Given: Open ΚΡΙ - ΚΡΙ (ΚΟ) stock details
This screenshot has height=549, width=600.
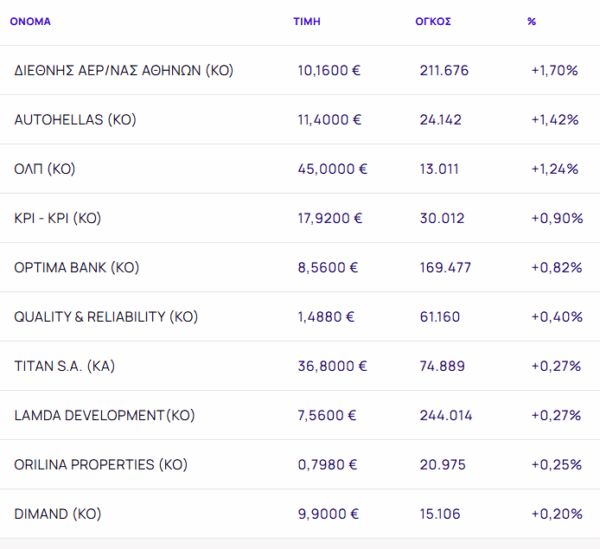Looking at the screenshot, I should click(x=56, y=218).
